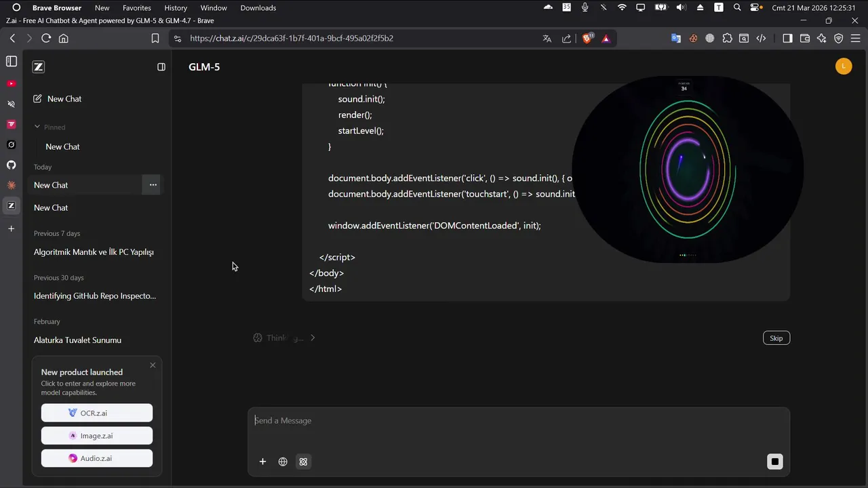868x488 pixels.
Task: Open the Z.ai shortcut in Brave sidebar
Action: pos(11,205)
